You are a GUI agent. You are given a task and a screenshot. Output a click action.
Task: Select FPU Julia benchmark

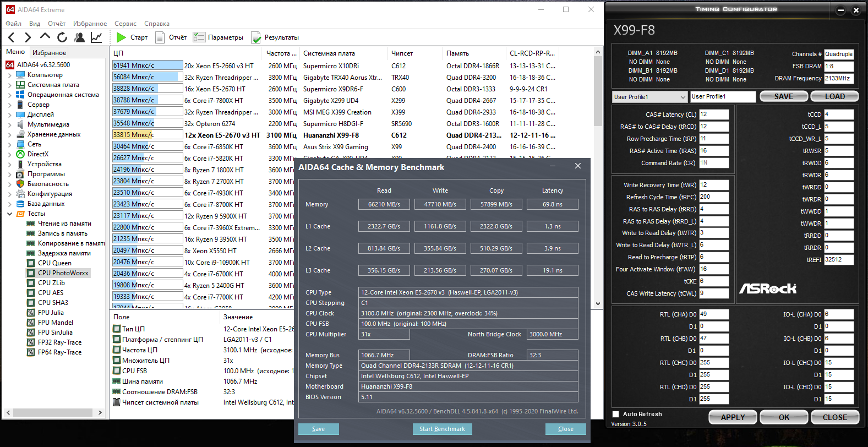[51, 313]
